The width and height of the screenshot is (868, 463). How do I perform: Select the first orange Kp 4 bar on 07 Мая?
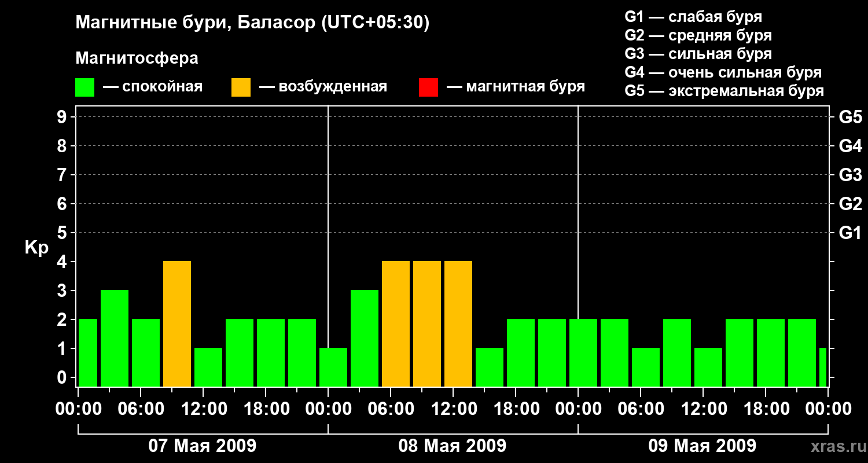click(177, 324)
